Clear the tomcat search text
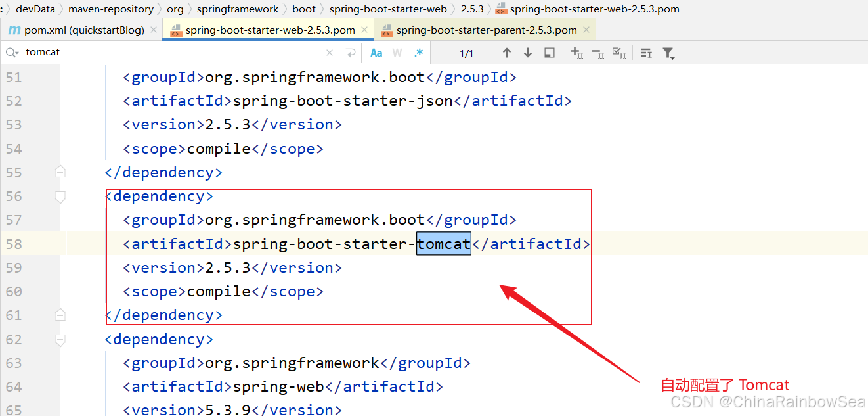The image size is (868, 416). click(x=330, y=53)
